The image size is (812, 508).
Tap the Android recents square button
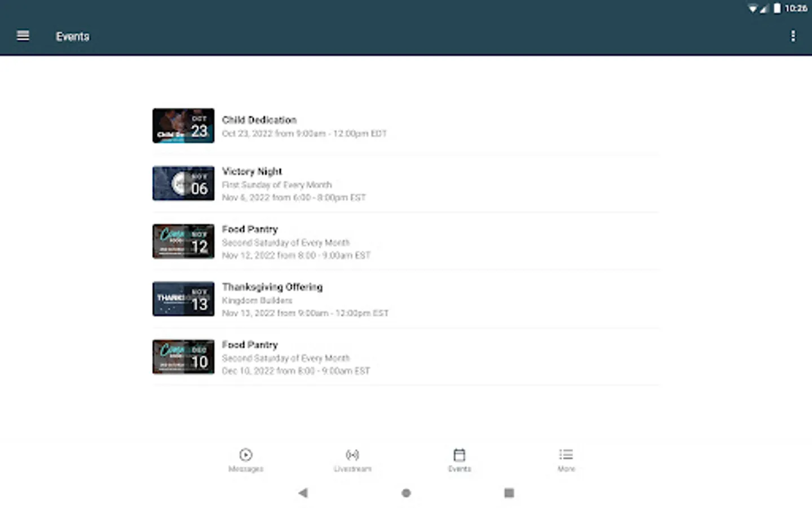click(509, 493)
